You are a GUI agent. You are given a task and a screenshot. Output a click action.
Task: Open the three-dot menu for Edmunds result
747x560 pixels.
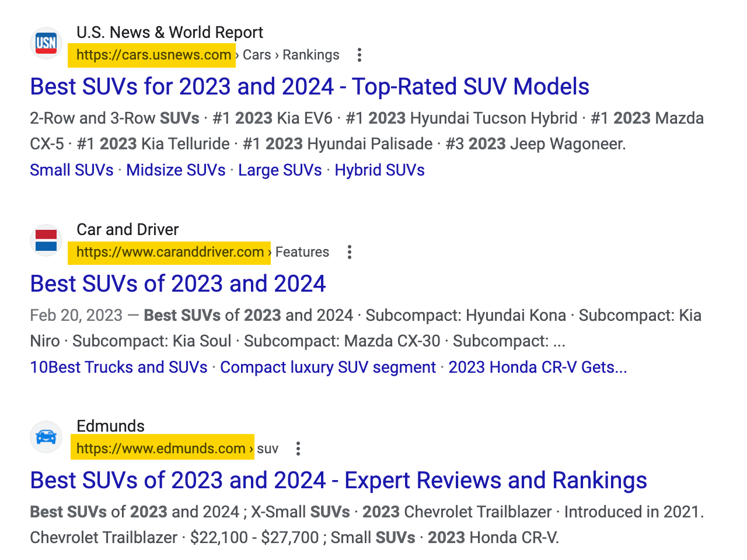tap(298, 449)
